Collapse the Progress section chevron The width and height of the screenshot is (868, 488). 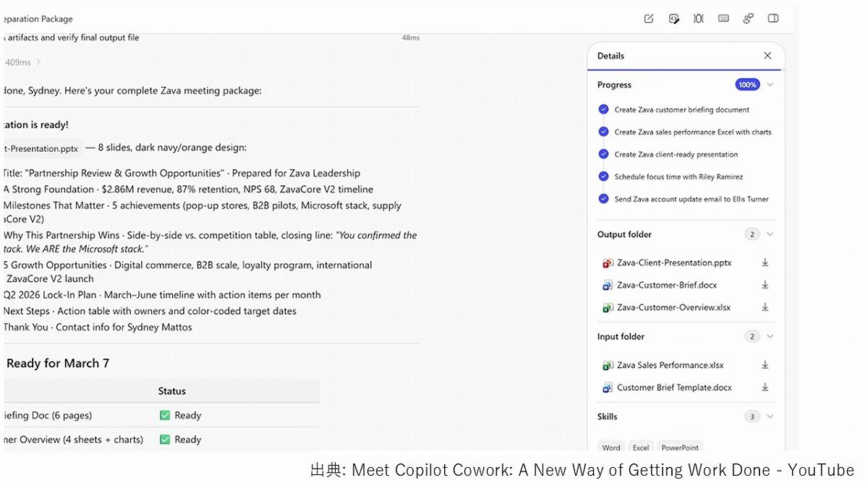point(770,85)
